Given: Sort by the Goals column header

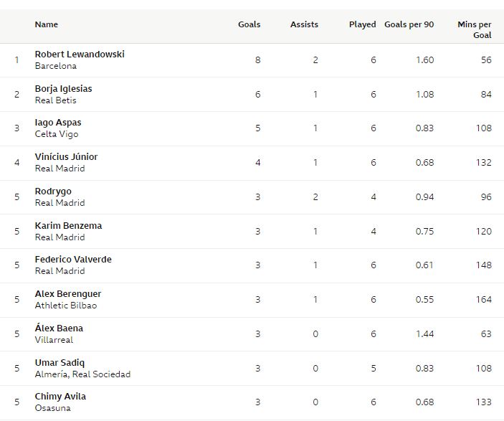Looking at the screenshot, I should pos(249,24).
